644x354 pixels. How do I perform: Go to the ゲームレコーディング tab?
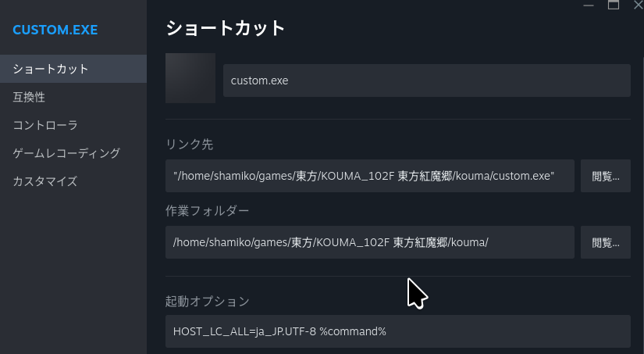(66, 153)
